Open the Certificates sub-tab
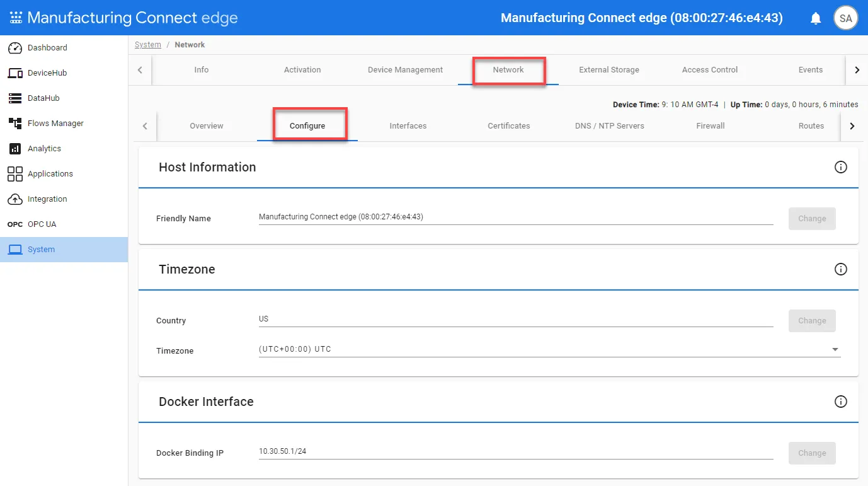Screen dimensions: 868x486 (x=509, y=126)
